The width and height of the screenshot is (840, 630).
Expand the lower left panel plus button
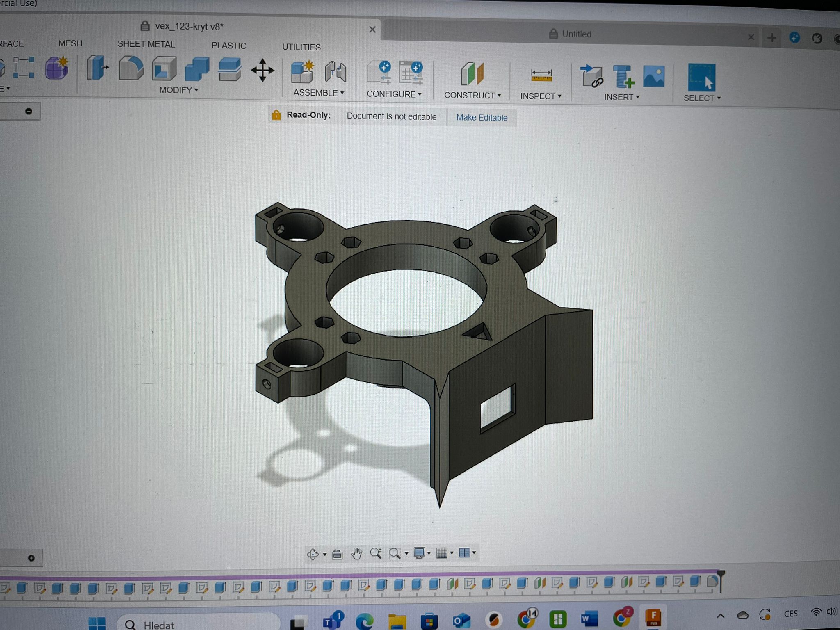[x=32, y=558]
